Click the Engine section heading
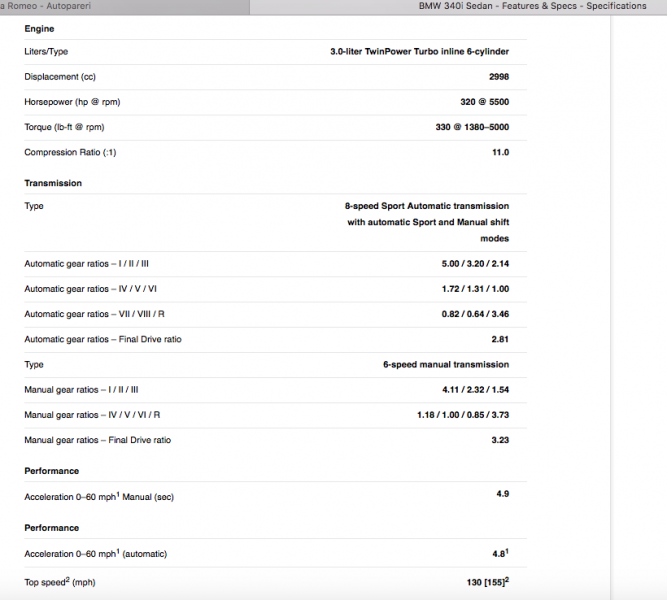Image resolution: width=667 pixels, height=600 pixels. 39,29
